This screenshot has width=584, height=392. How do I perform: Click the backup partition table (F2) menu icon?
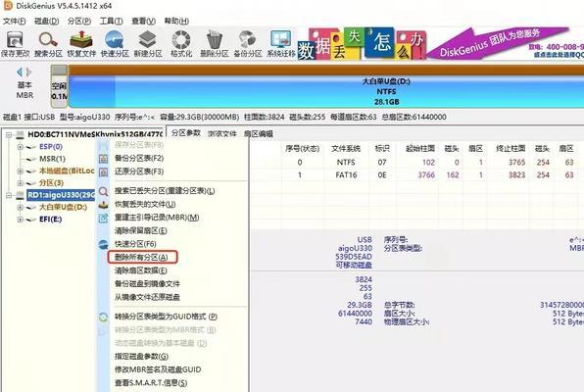click(103, 159)
